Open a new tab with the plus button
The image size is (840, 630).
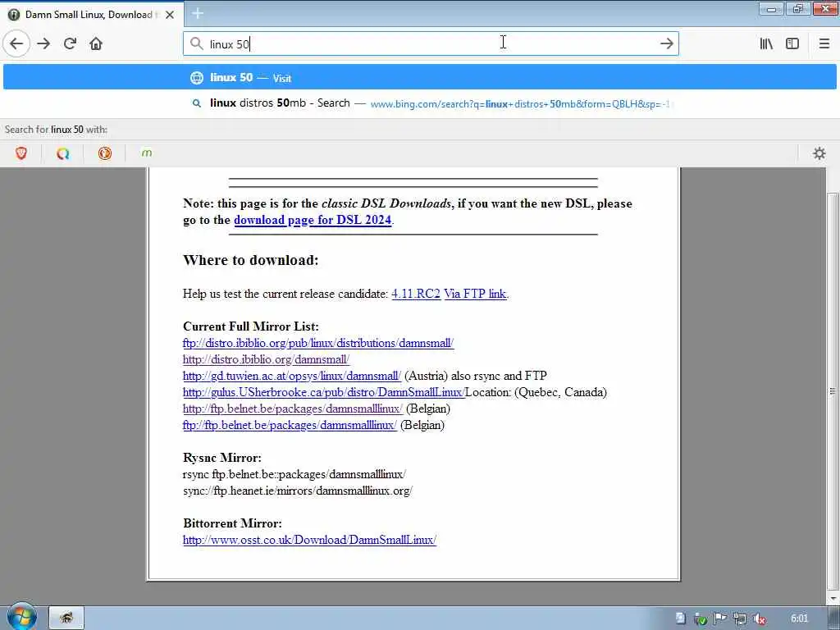pyautogui.click(x=198, y=13)
